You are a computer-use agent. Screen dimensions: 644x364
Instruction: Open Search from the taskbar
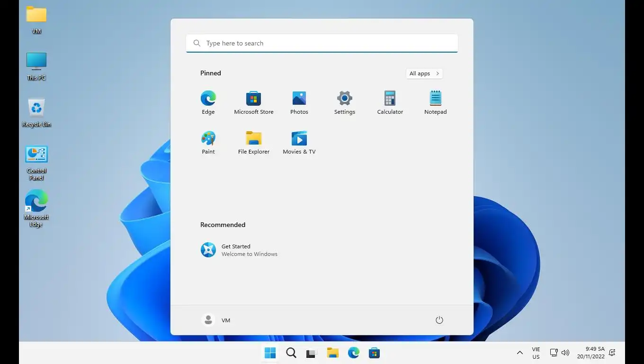pos(291,353)
